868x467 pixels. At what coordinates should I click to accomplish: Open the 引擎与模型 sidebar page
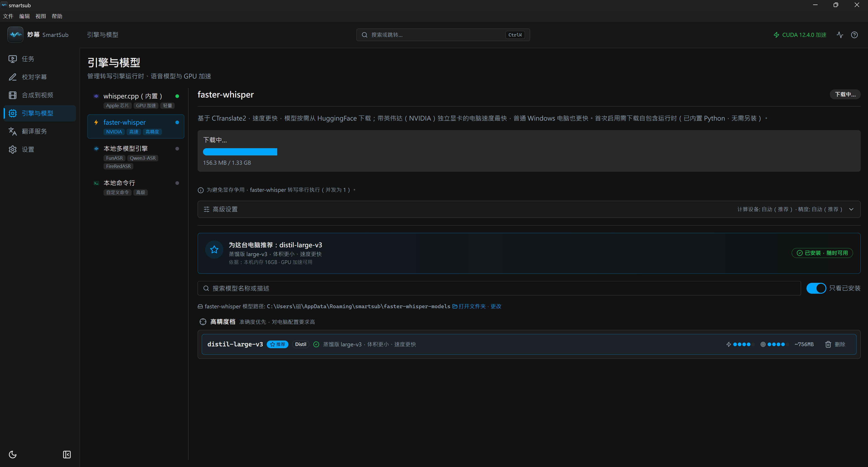coord(39,113)
